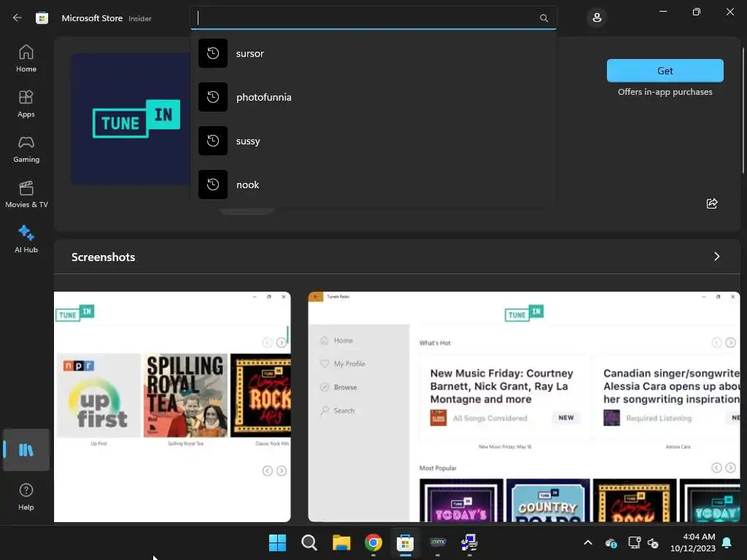
Task: Click the search magnifier icon in search box
Action: (543, 18)
